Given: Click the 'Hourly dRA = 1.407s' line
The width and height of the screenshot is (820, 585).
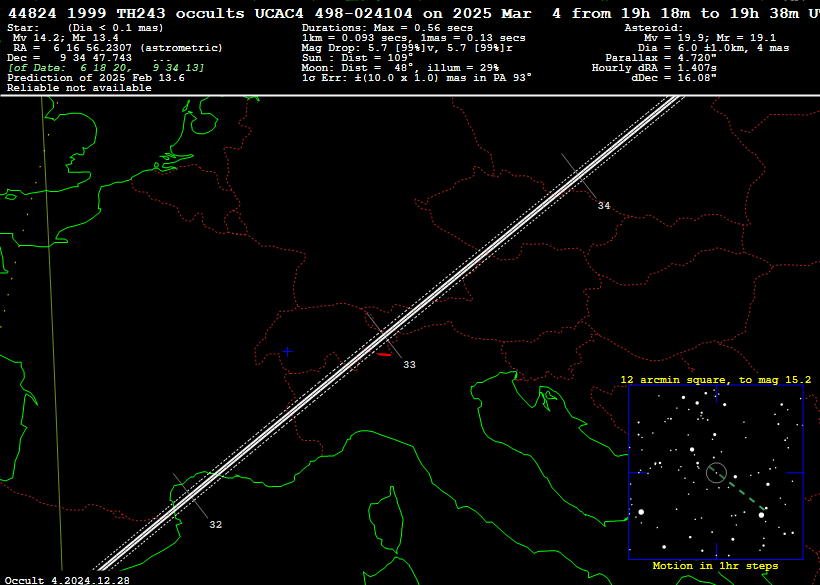Looking at the screenshot, I should [654, 67].
